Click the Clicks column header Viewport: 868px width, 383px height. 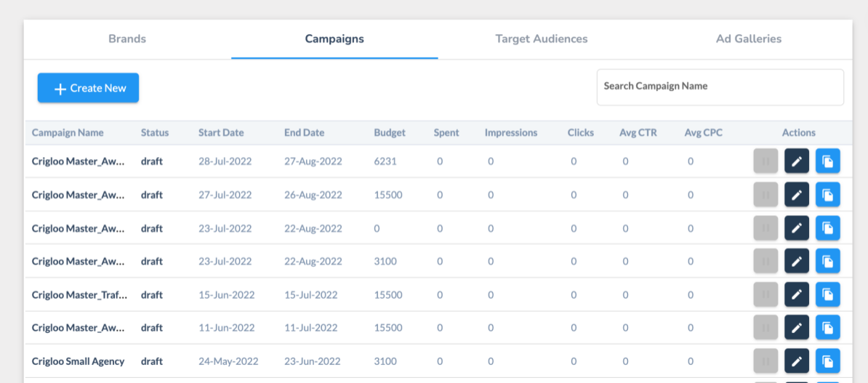pos(581,133)
